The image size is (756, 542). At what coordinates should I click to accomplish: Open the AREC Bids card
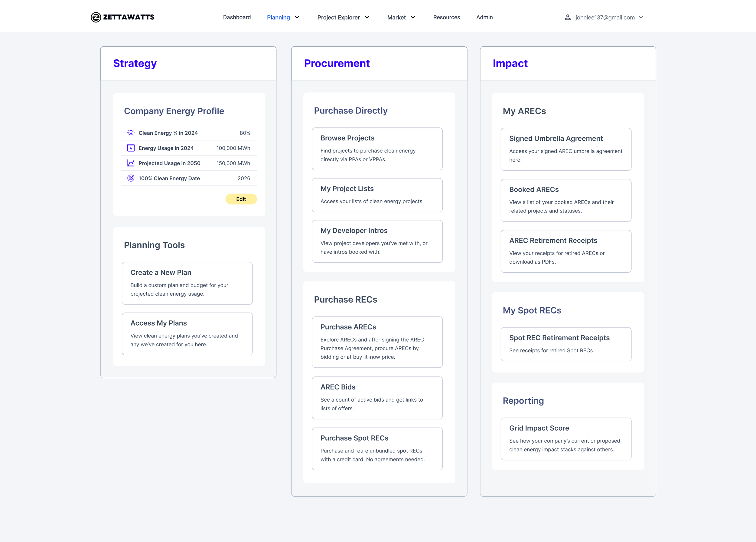377,398
